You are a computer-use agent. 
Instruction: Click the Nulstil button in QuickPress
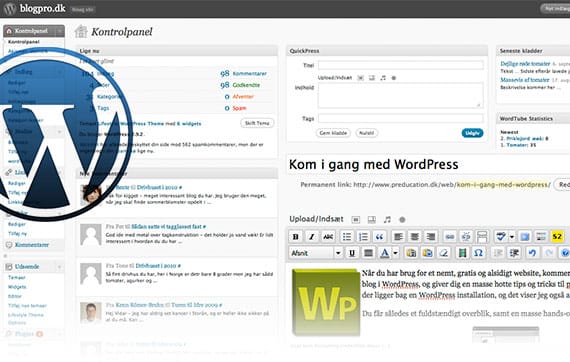coord(366,133)
